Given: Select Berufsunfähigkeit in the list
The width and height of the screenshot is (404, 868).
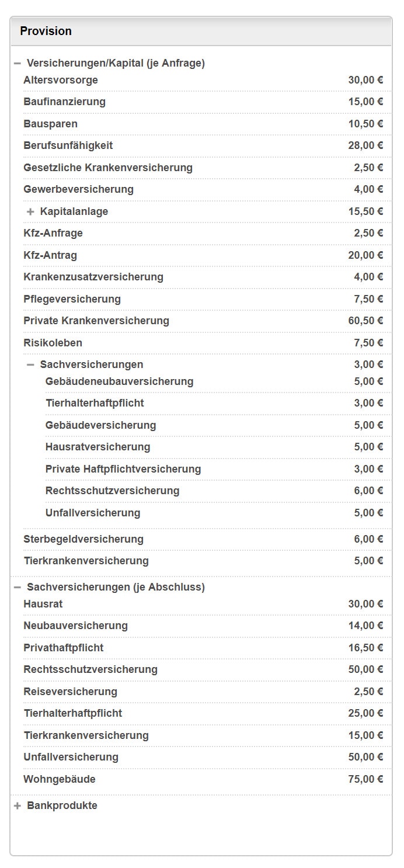Looking at the screenshot, I should click(68, 145).
